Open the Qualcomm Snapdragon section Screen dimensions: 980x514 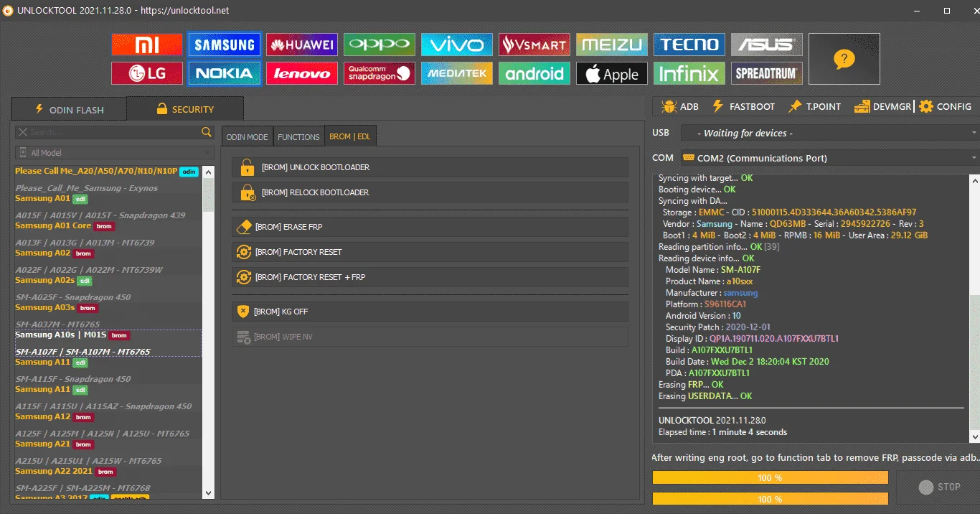click(380, 73)
